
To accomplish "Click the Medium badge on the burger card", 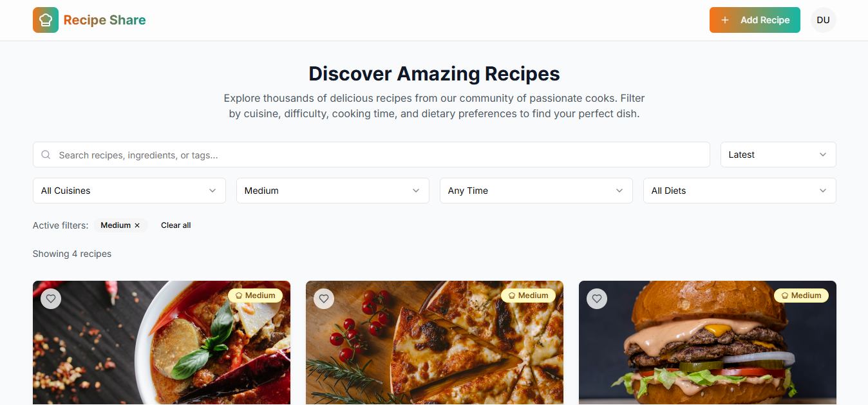I will click(x=801, y=296).
